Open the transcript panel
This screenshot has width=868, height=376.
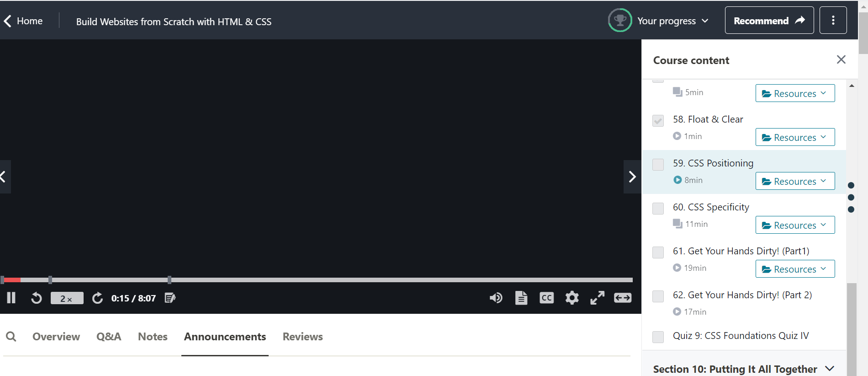pos(521,298)
